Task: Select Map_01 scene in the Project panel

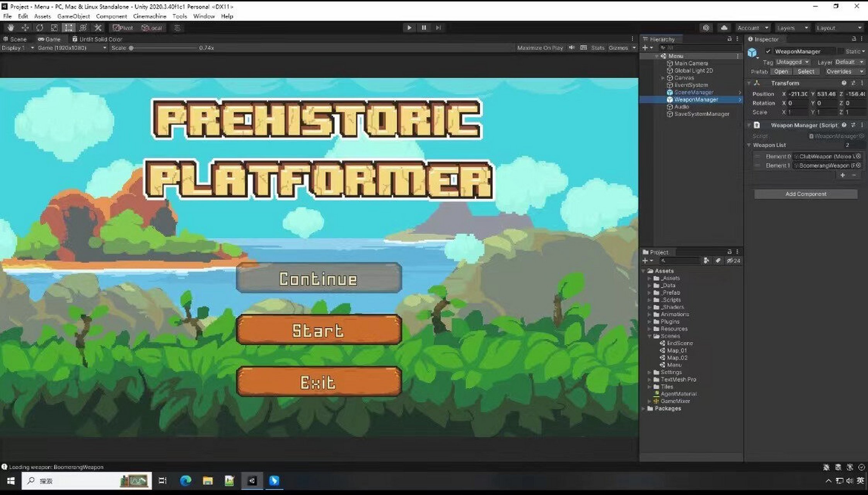Action: 677,350
